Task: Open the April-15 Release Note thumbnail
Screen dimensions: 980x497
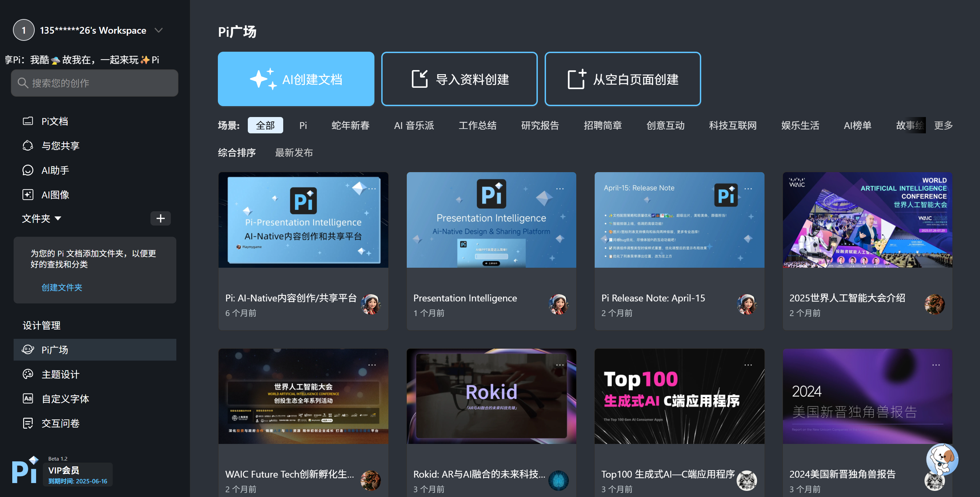Action: click(x=679, y=220)
